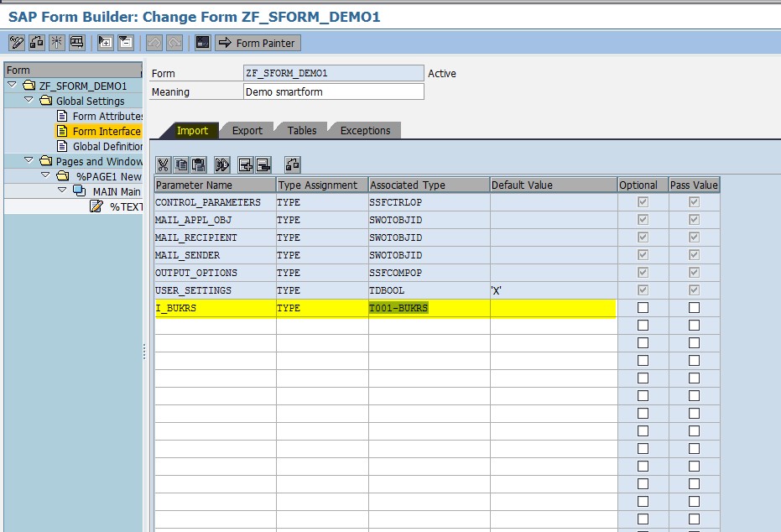The width and height of the screenshot is (781, 532).
Task: Click the Expand subtree toolbar icon
Action: pyautogui.click(x=105, y=41)
